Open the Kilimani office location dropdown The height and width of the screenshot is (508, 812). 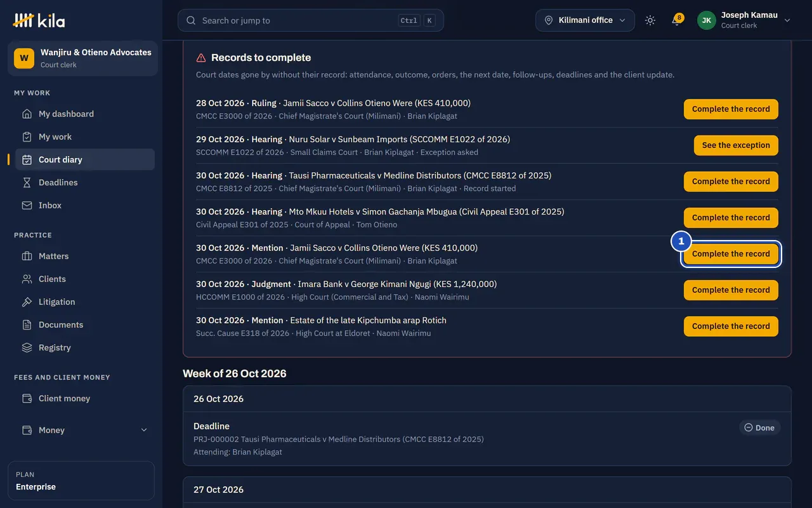pyautogui.click(x=585, y=20)
